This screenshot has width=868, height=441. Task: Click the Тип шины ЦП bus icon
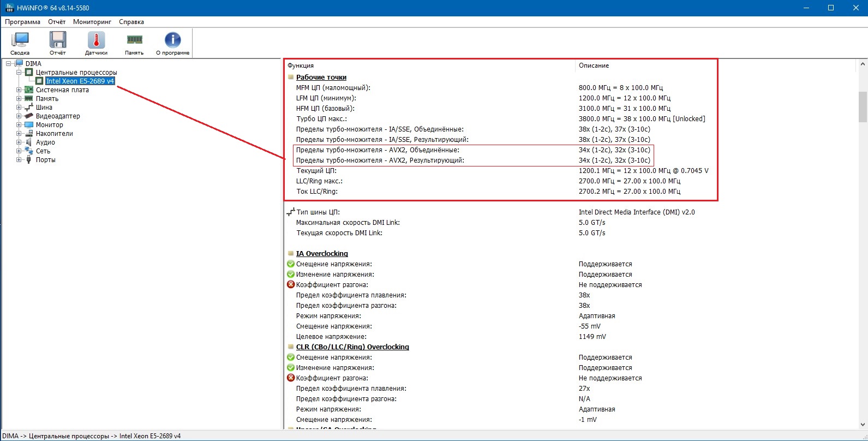[x=291, y=212]
